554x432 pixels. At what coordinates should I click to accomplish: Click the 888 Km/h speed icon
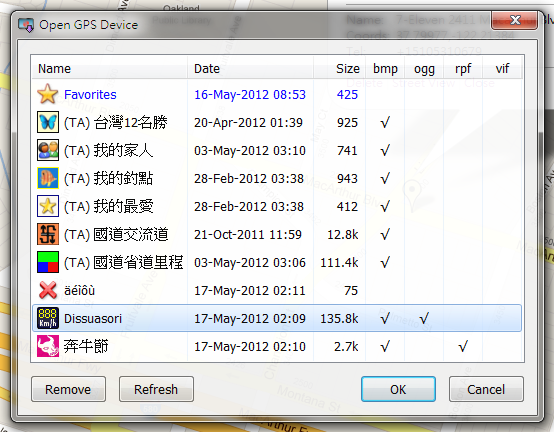point(48,318)
